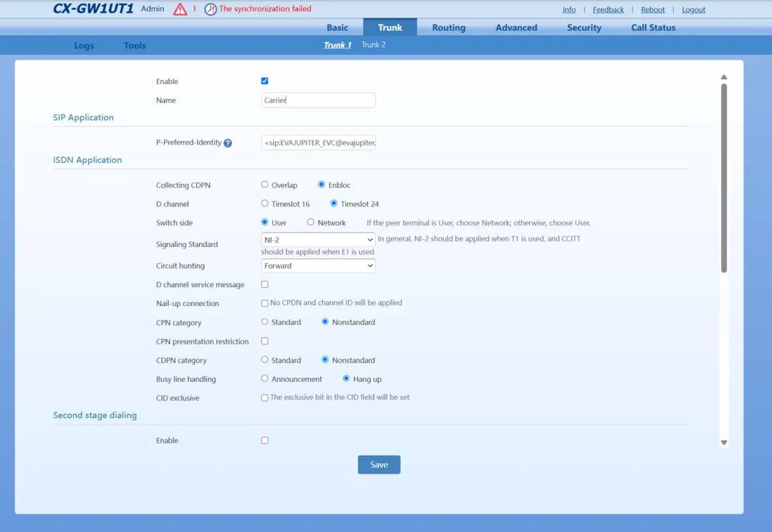Select Enbloc for Collecting CDPN

321,184
